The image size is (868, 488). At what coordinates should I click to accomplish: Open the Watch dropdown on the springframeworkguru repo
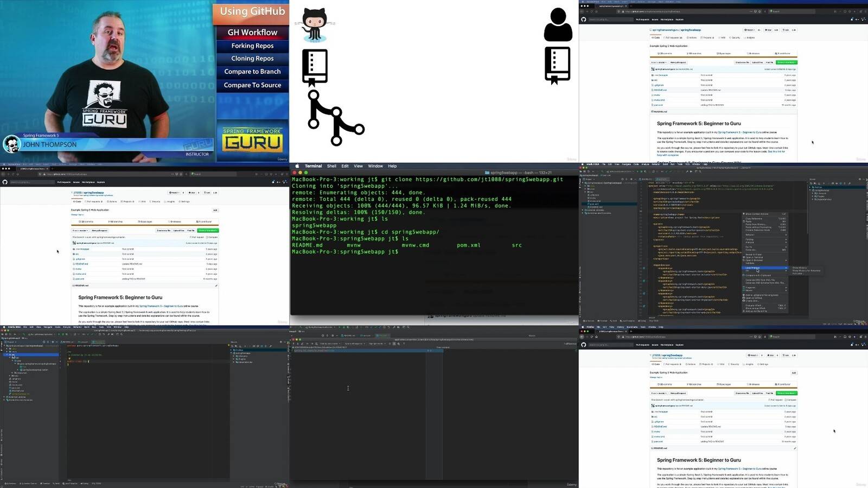[x=749, y=30]
